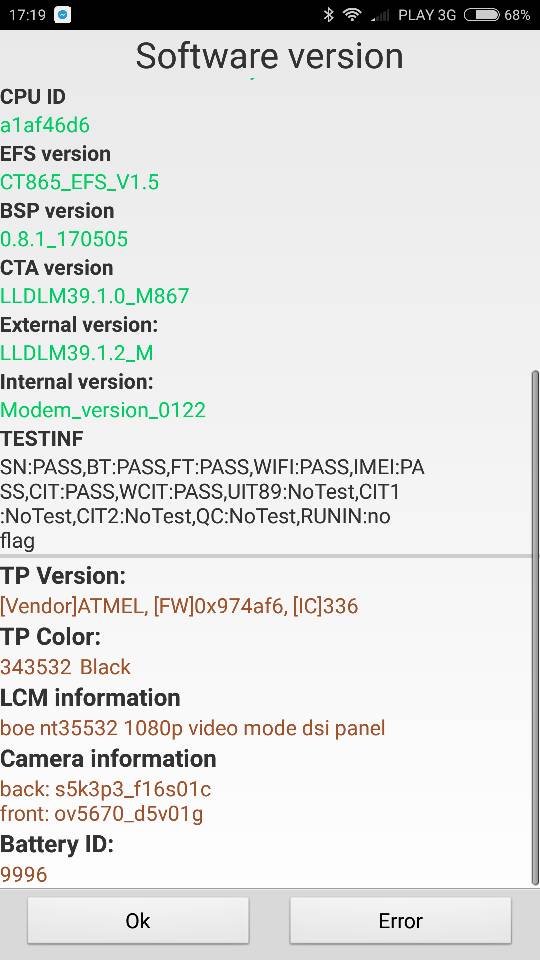The height and width of the screenshot is (960, 540).
Task: Select the CPU ID value a1af46d6
Action: (x=45, y=125)
